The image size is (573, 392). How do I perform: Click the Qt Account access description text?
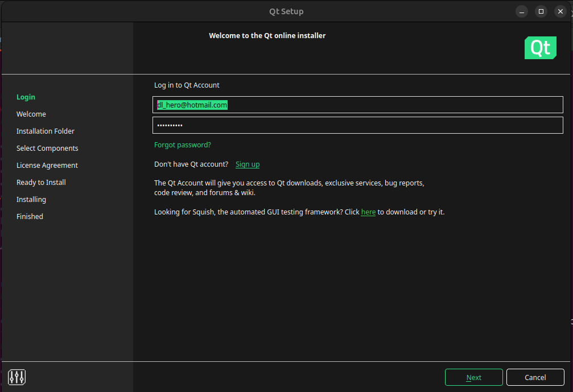(x=289, y=188)
